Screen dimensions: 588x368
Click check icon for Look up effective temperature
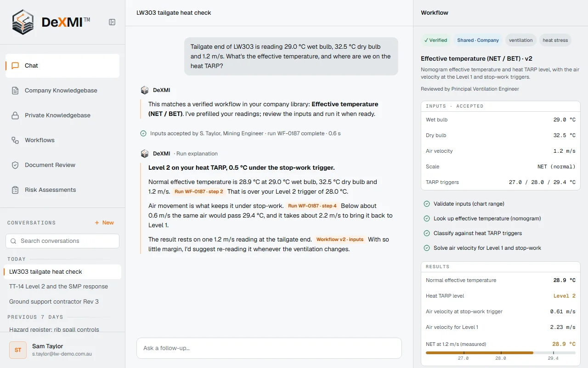(x=426, y=218)
